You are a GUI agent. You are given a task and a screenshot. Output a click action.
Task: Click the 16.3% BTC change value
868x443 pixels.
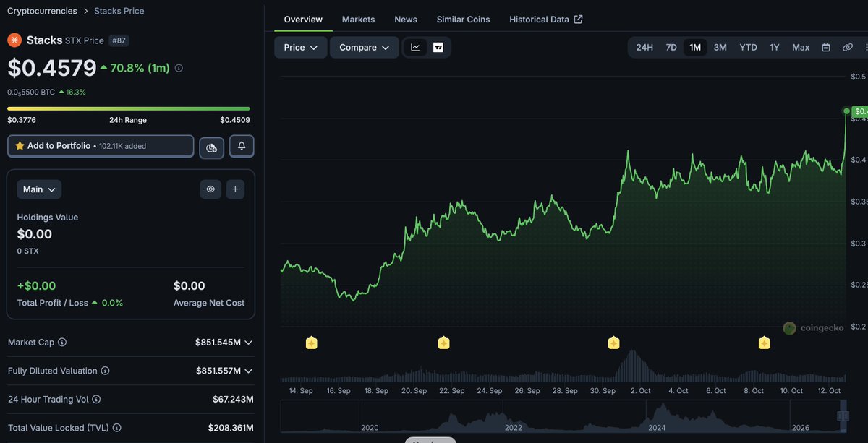coord(76,93)
